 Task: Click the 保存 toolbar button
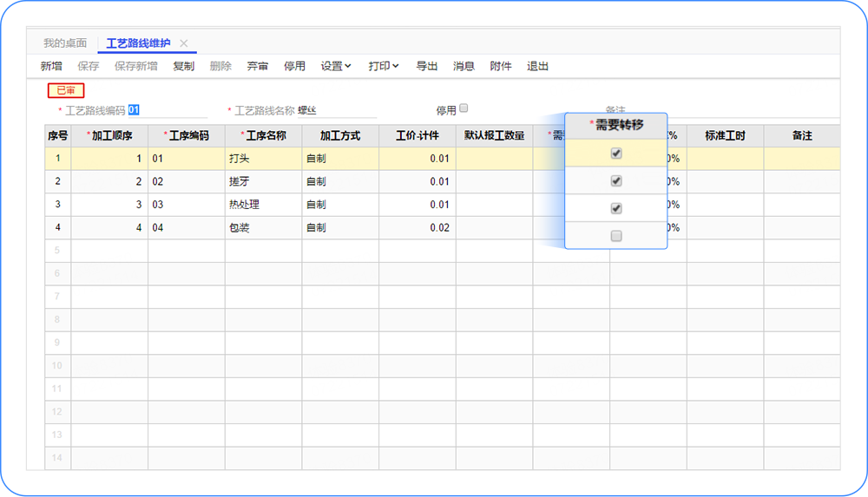[88, 67]
